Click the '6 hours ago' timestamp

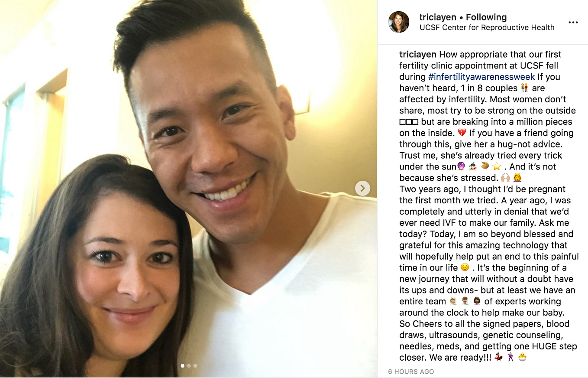point(411,371)
